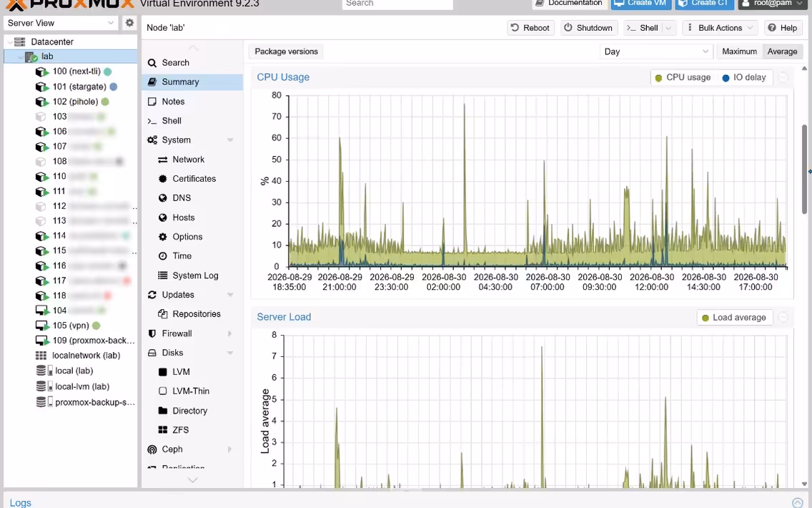812x508 pixels.
Task: Click the Firewall shield icon
Action: [x=152, y=334]
